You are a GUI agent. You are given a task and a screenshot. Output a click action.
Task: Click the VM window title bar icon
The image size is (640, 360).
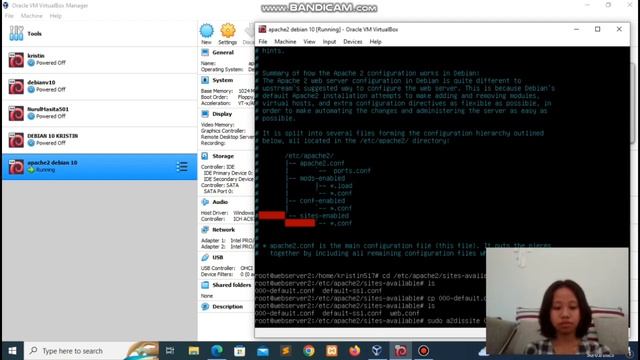pos(262,29)
